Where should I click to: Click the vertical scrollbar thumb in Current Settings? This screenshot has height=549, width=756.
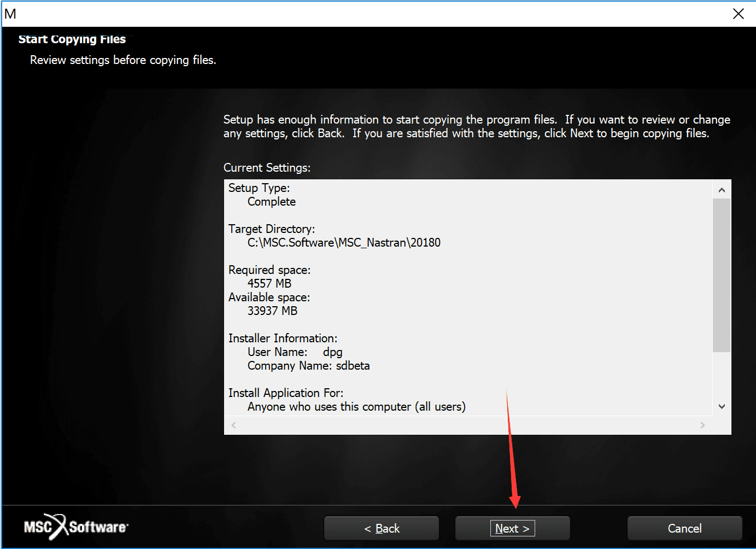[x=722, y=275]
